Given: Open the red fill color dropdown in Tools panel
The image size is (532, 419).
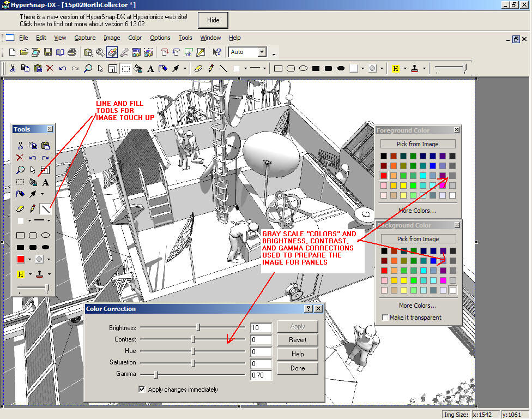Looking at the screenshot, I should coord(29,259).
